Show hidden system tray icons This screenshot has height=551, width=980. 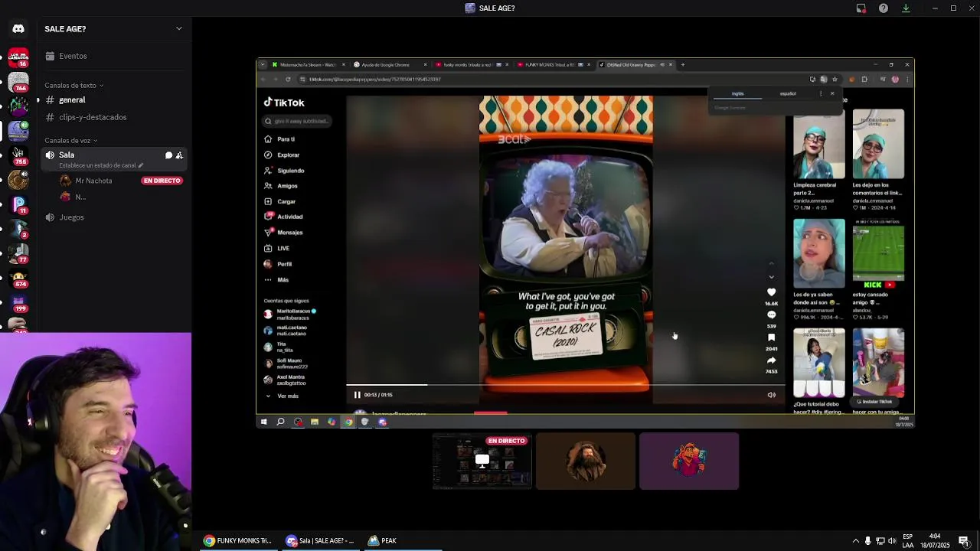856,541
